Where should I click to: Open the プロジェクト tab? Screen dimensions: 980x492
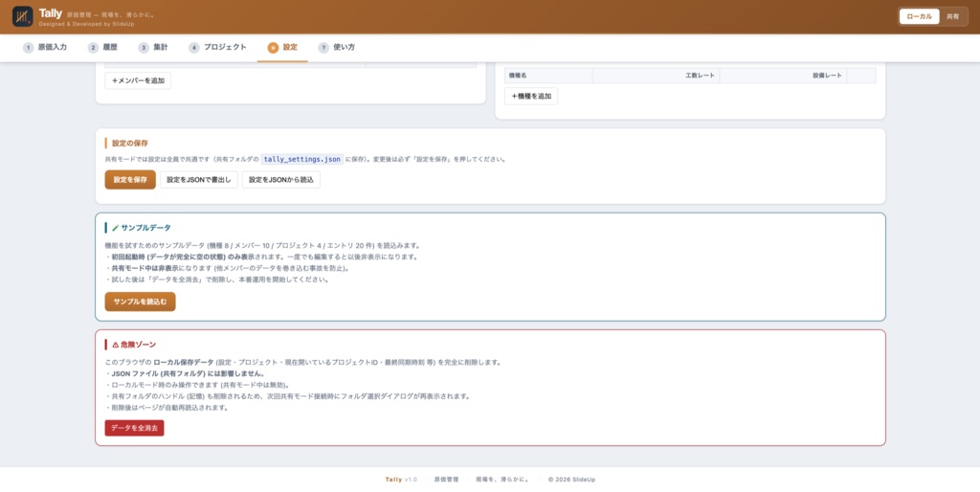[x=218, y=48]
